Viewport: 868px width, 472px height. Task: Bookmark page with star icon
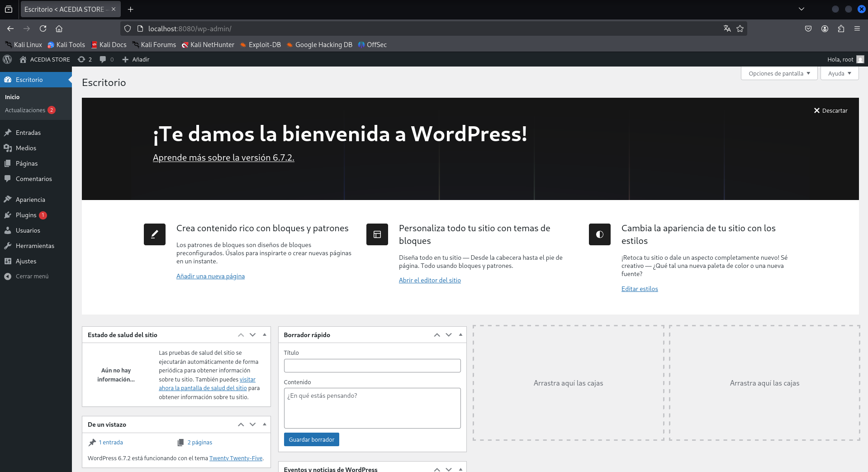pyautogui.click(x=740, y=29)
